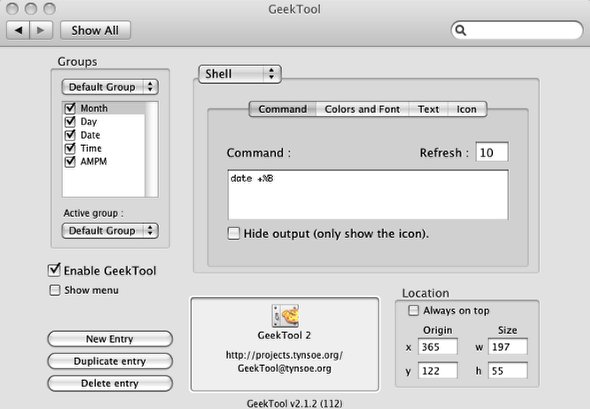
Task: Click the Delete entry button
Action: 110,383
